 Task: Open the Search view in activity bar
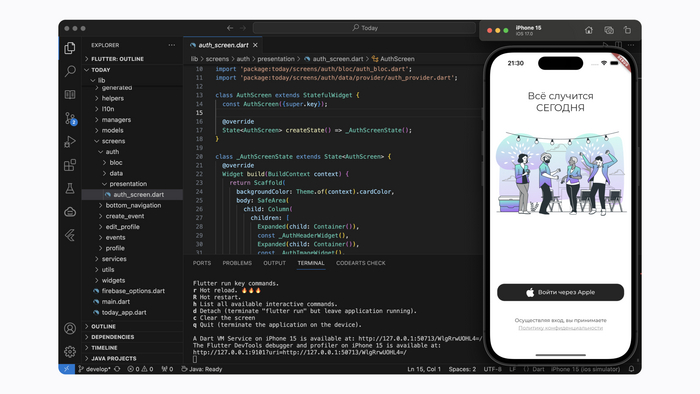(70, 71)
